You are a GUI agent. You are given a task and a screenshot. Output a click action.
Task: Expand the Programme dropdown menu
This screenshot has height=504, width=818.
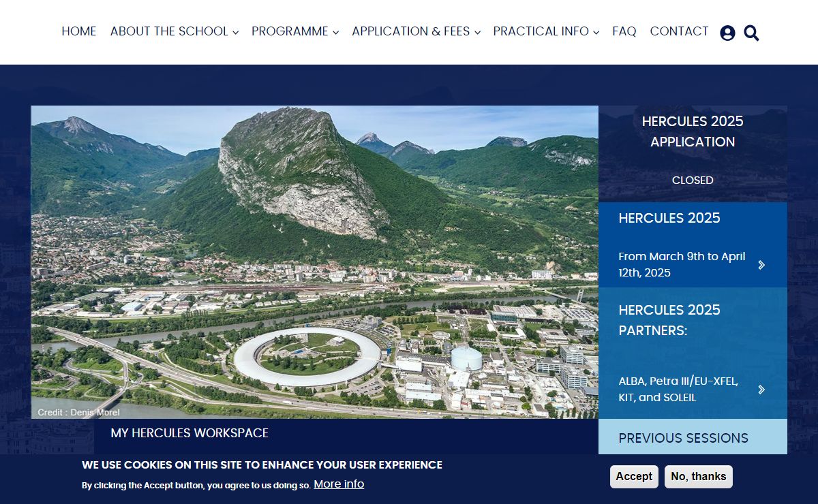click(294, 31)
